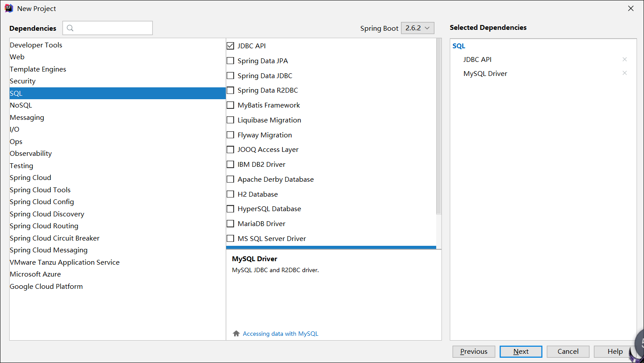Open the Spring Cloud Discovery category
The width and height of the screenshot is (644, 363).
[x=47, y=214]
